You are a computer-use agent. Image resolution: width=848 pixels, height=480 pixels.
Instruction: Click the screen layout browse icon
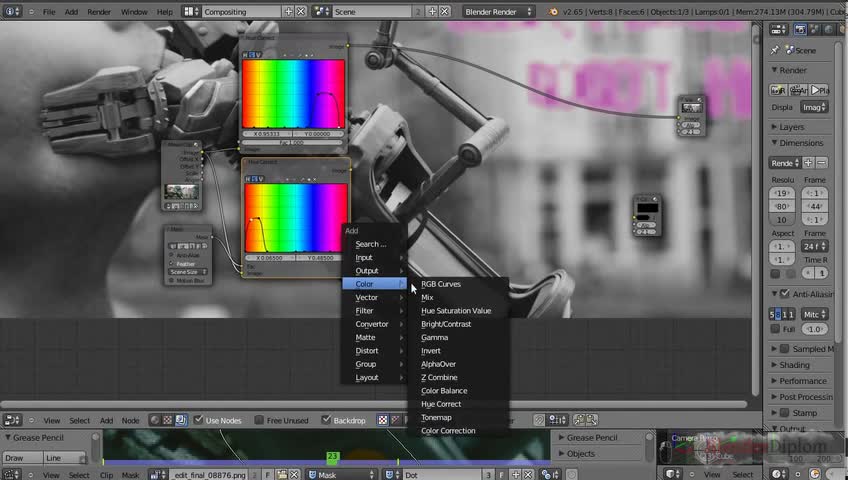[191, 11]
